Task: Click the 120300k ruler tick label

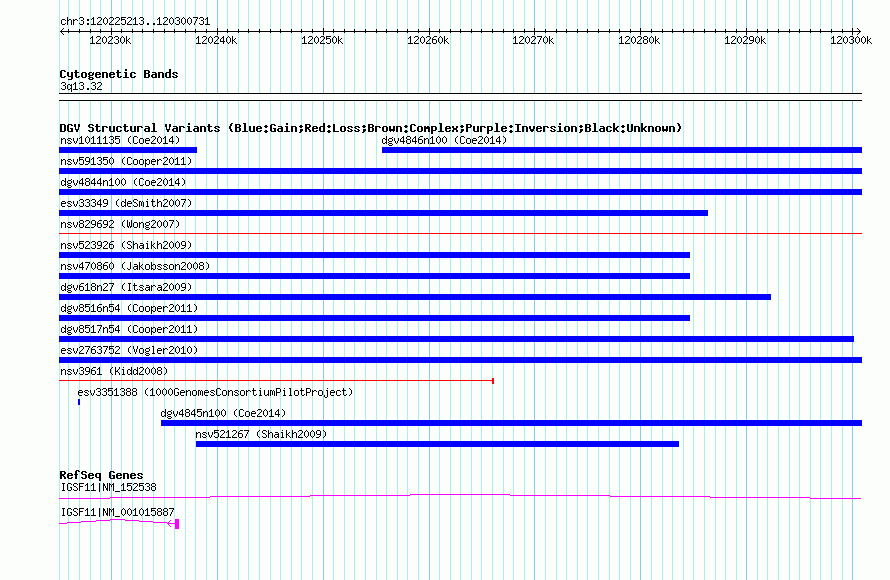Action: pyautogui.click(x=851, y=40)
